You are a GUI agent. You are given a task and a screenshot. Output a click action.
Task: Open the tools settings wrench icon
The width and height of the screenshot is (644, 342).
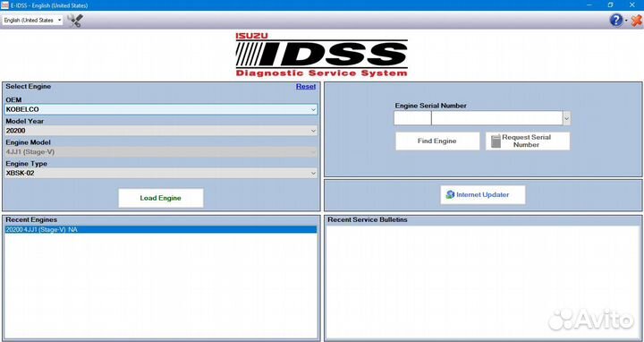tap(75, 20)
